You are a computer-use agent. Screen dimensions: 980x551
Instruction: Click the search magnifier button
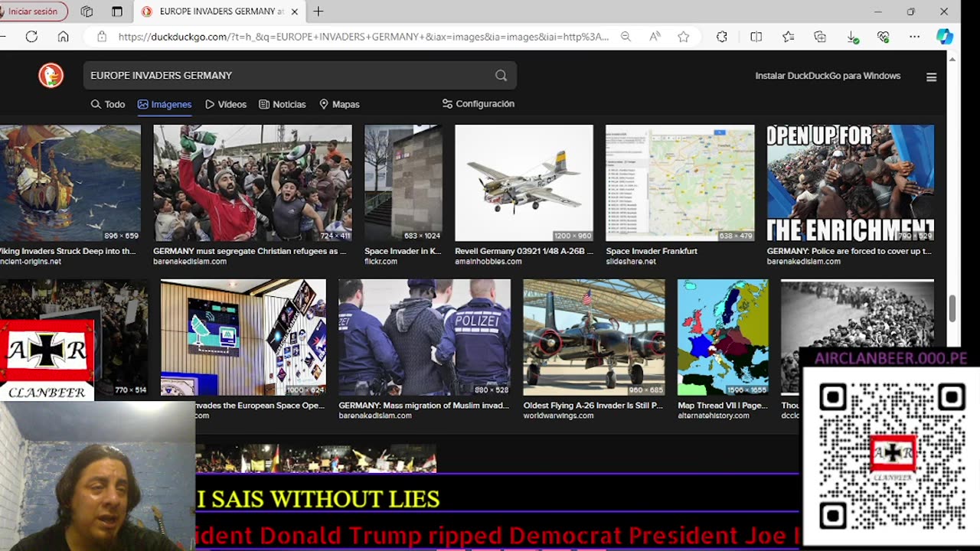[x=501, y=75]
